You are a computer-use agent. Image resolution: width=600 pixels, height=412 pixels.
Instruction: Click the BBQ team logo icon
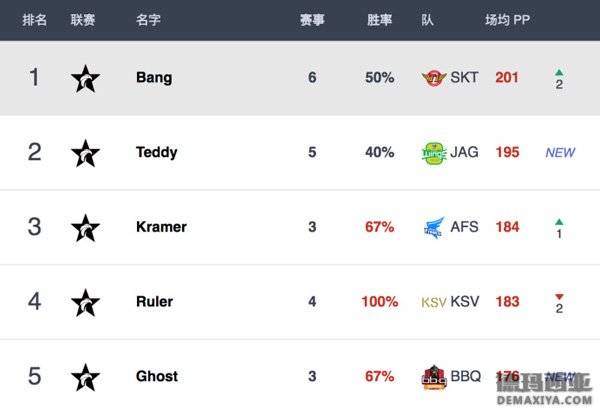click(434, 377)
